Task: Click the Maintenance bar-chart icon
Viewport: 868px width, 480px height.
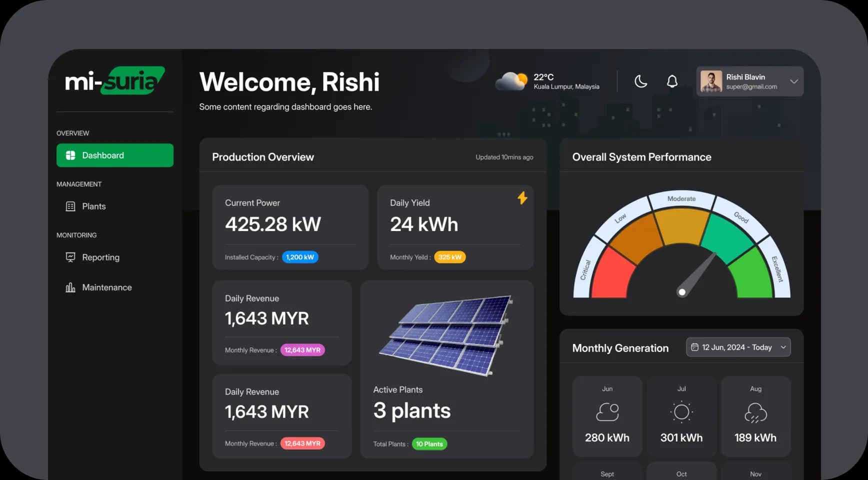Action: [70, 287]
